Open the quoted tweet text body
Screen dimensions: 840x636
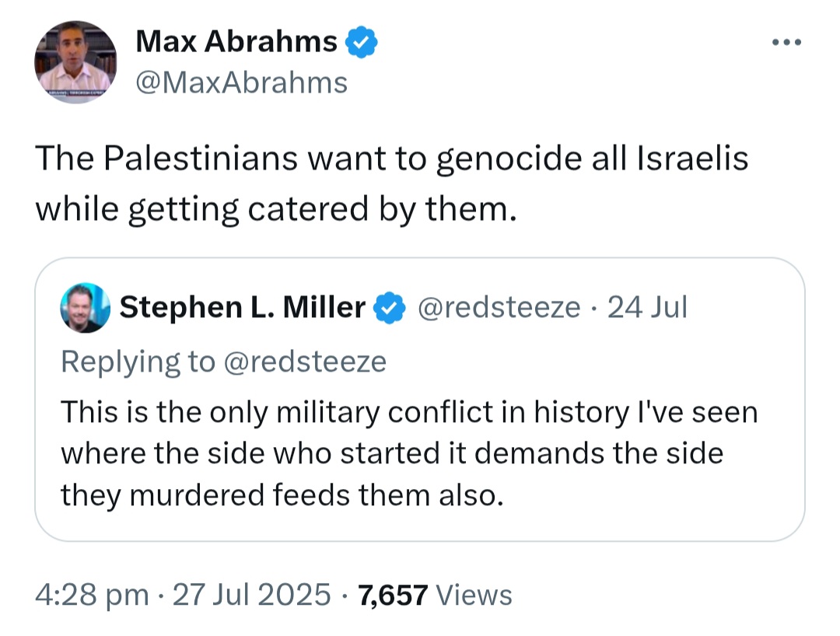click(x=409, y=453)
